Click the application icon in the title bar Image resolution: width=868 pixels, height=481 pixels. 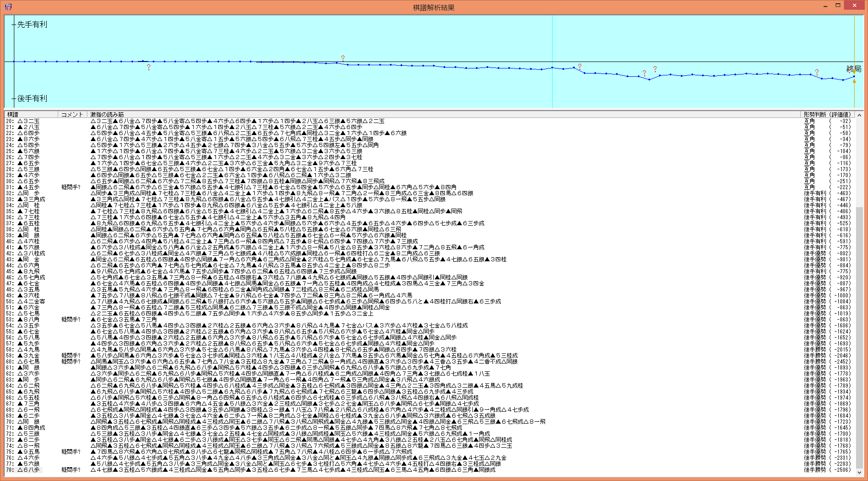(x=8, y=6)
